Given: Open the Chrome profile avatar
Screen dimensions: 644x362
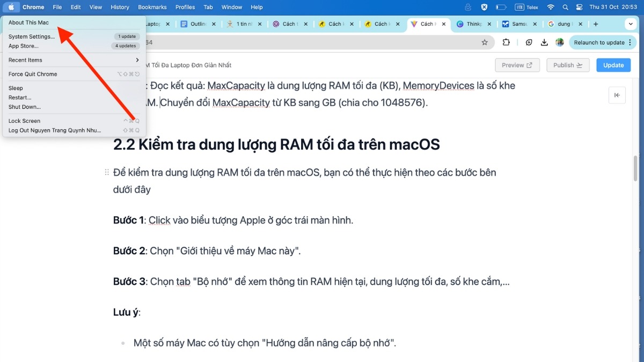Looking at the screenshot, I should (x=560, y=42).
